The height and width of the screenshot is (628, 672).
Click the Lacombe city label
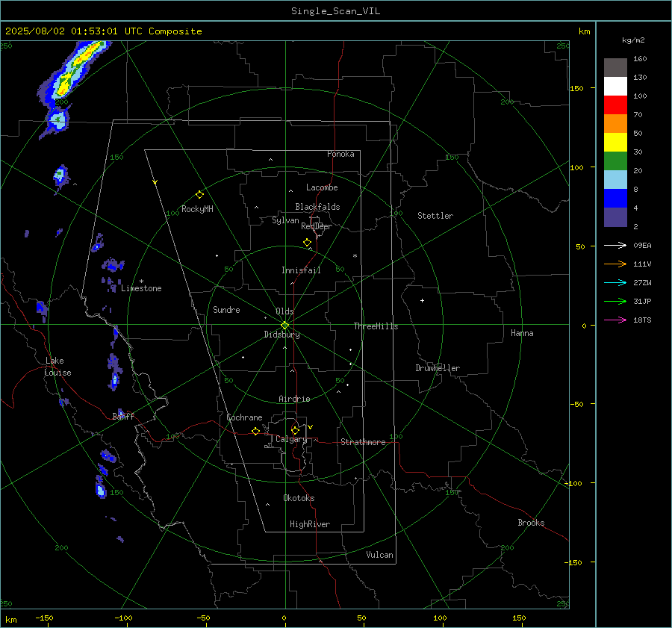click(322, 187)
